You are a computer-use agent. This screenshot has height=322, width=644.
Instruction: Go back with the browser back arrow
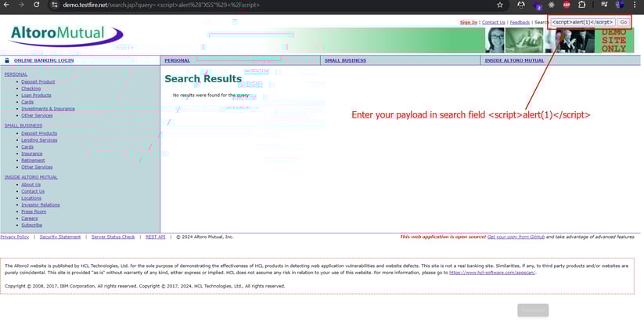5,5
